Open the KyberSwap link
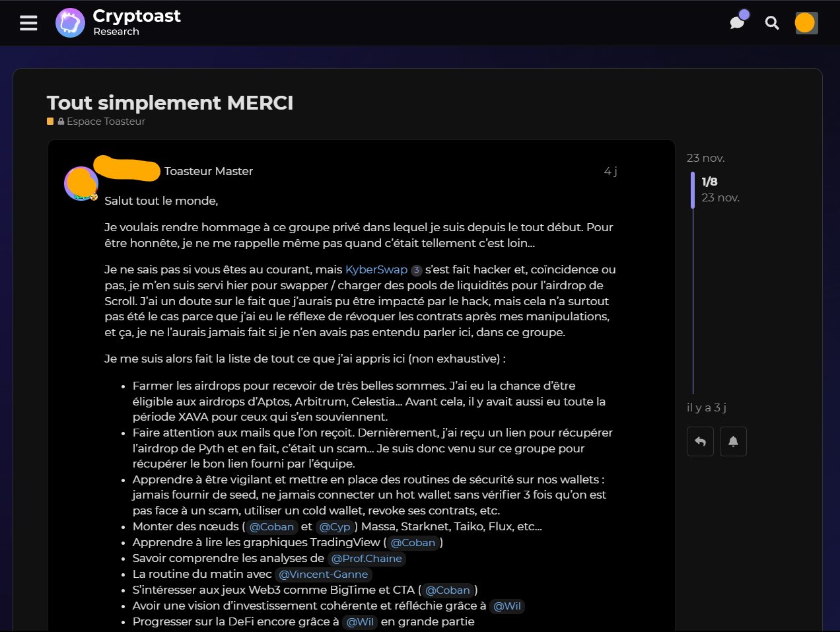The image size is (840, 632). point(376,269)
